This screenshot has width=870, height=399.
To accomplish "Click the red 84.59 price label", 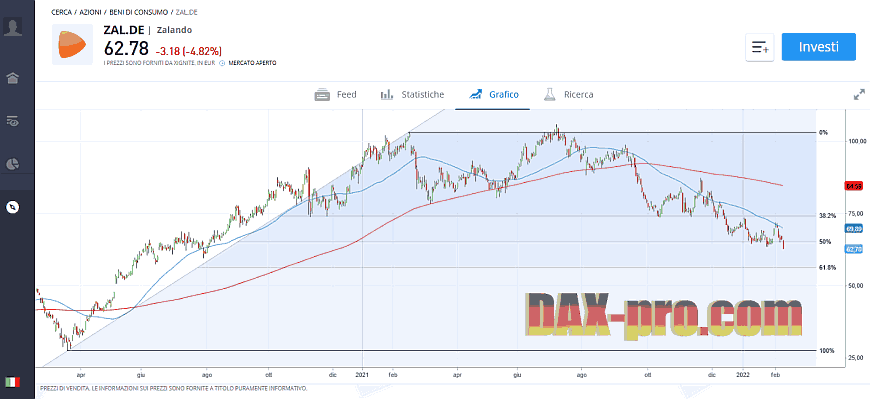I will tap(854, 186).
